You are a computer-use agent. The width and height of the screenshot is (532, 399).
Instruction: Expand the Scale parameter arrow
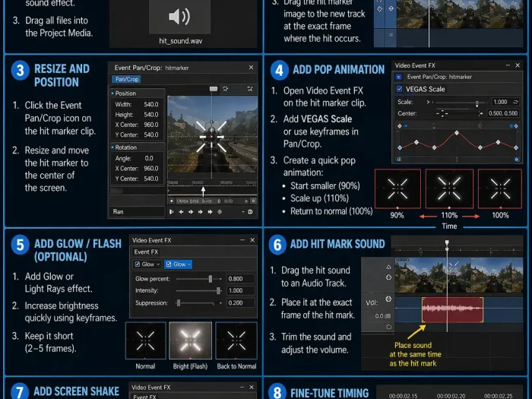click(429, 102)
